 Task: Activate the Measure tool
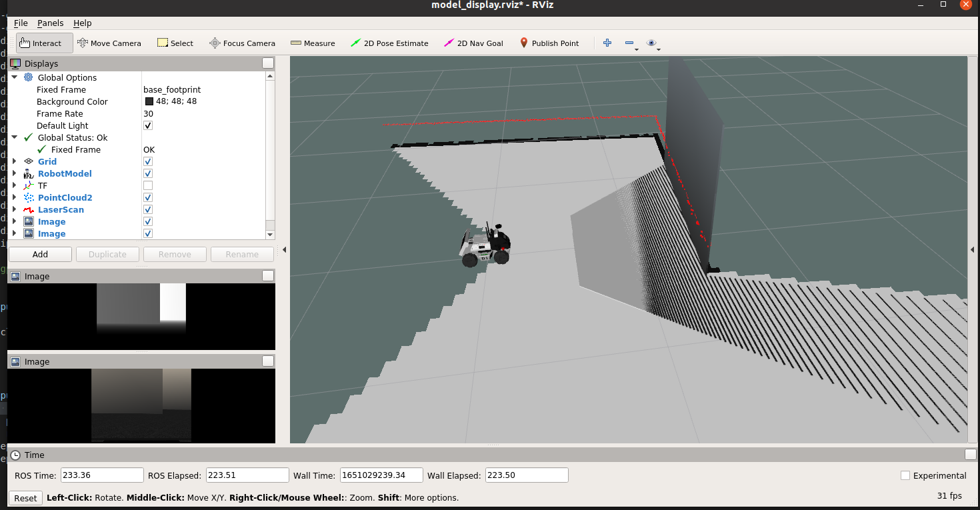tap(312, 43)
